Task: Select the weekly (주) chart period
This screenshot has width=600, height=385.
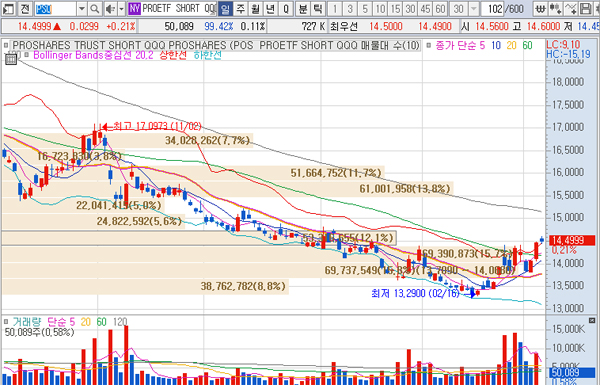Action: pyautogui.click(x=240, y=8)
